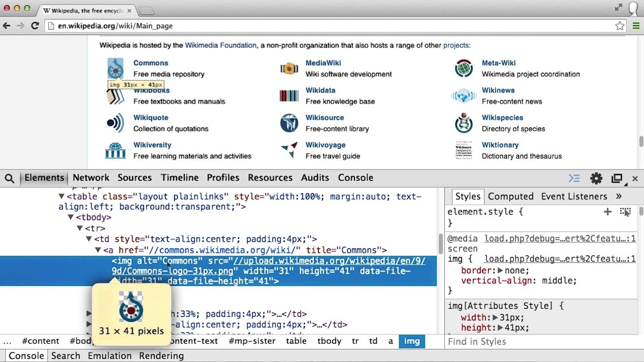Open the Timeline panel

point(180,178)
